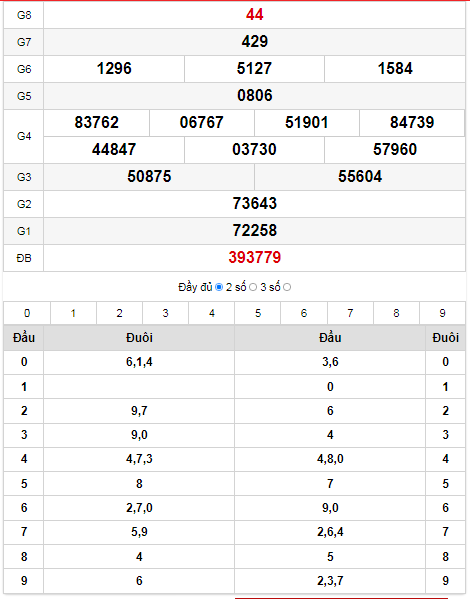Click G2 result 73643

coord(254,203)
